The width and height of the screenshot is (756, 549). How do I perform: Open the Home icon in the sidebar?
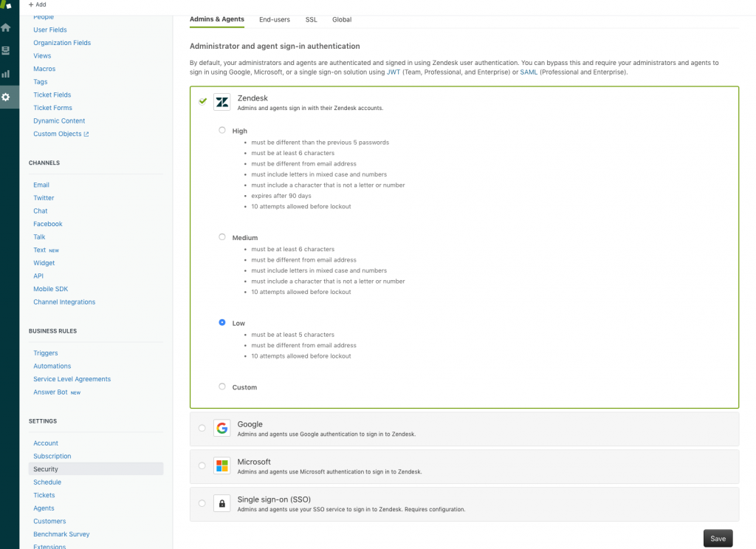click(6, 27)
